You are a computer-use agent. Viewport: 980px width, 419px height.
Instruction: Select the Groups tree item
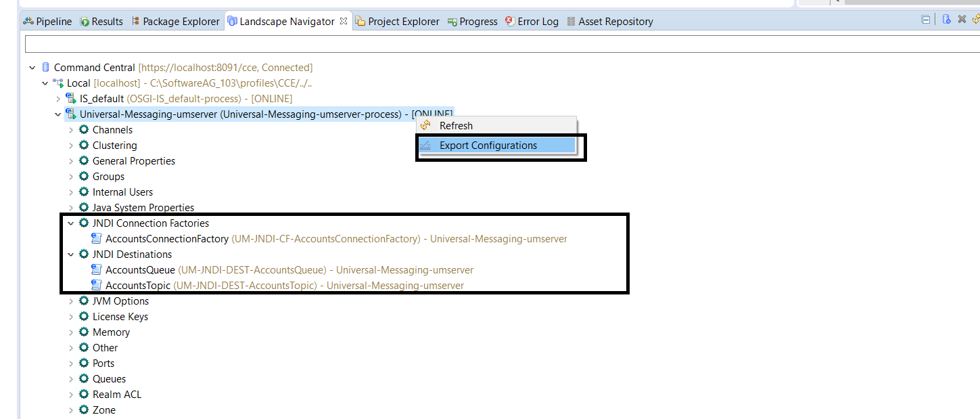[x=108, y=177]
